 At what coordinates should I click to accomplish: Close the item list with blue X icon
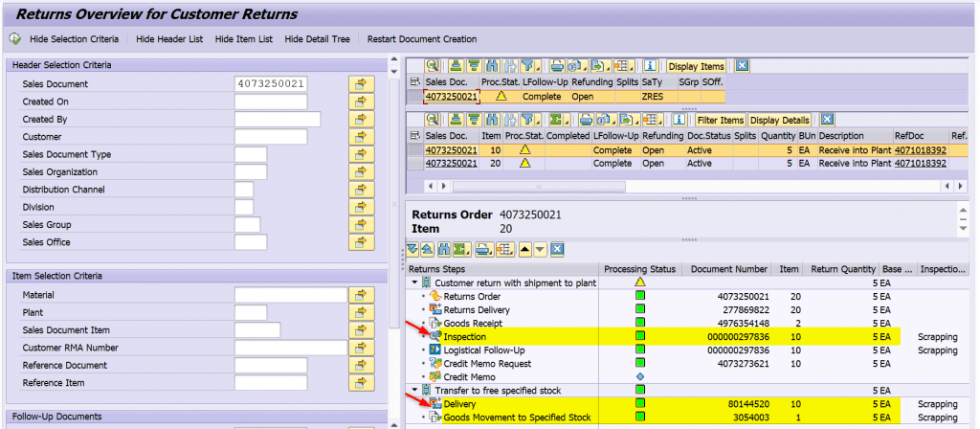[827, 120]
